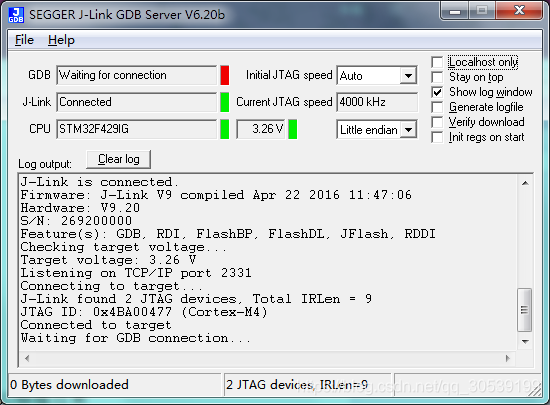Click 'JTAG ID: 0x4BA00477' log line
The width and height of the screenshot is (550, 405).
click(x=144, y=312)
